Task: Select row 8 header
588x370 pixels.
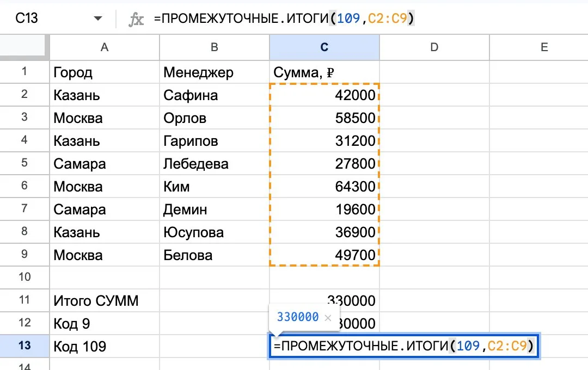Action: [24, 232]
